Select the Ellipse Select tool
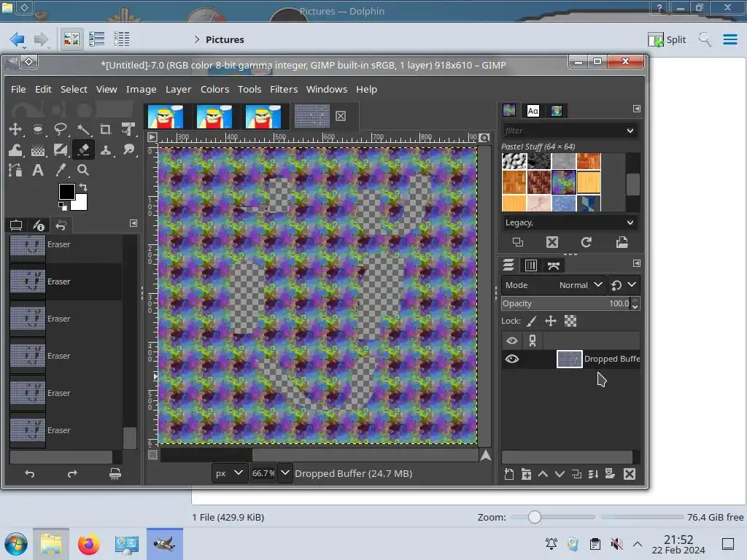This screenshot has width=747, height=560. point(38,129)
